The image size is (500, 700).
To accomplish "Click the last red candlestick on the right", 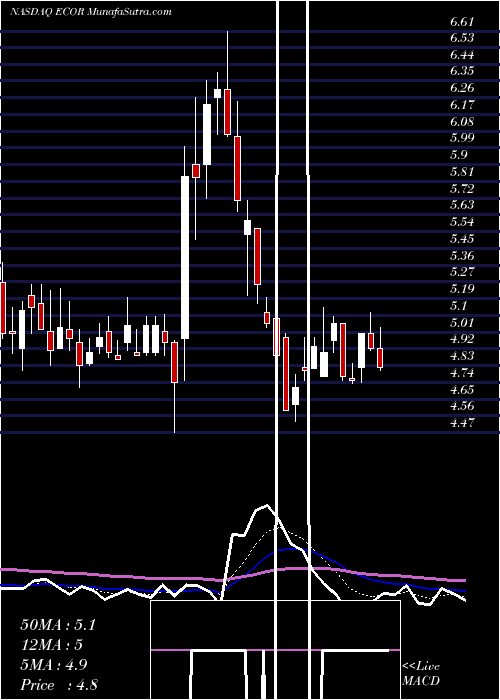I will tap(380, 358).
